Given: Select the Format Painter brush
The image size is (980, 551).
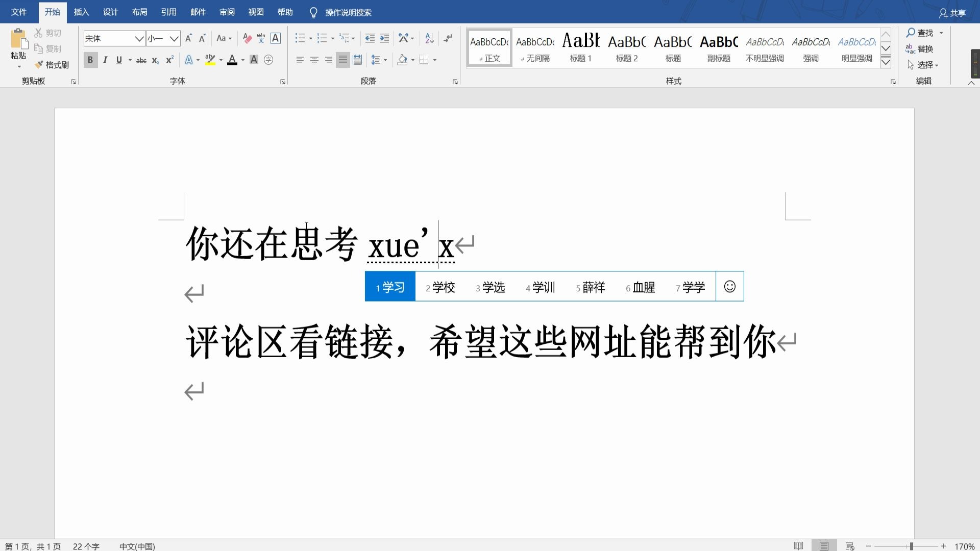Looking at the screenshot, I should [x=52, y=65].
